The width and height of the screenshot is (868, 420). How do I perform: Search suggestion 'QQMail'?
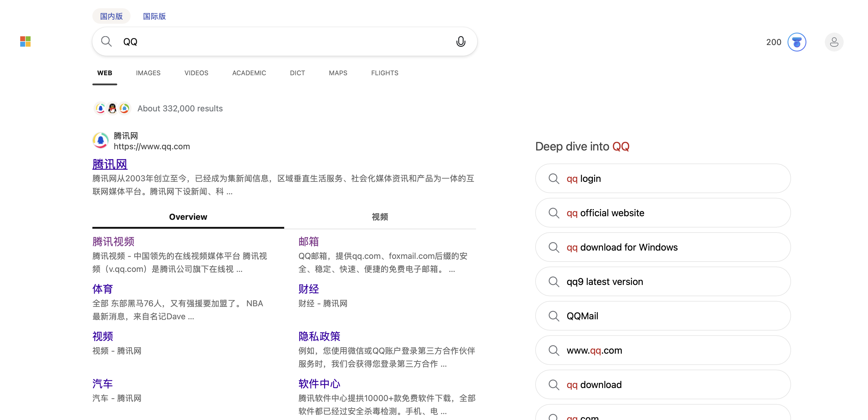point(663,316)
